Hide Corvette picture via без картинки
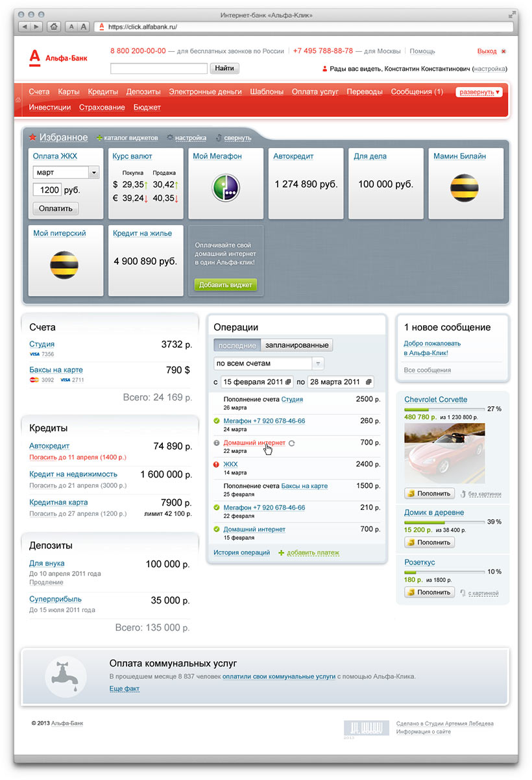Image resolution: width=532 pixels, height=780 pixels. pos(483,494)
